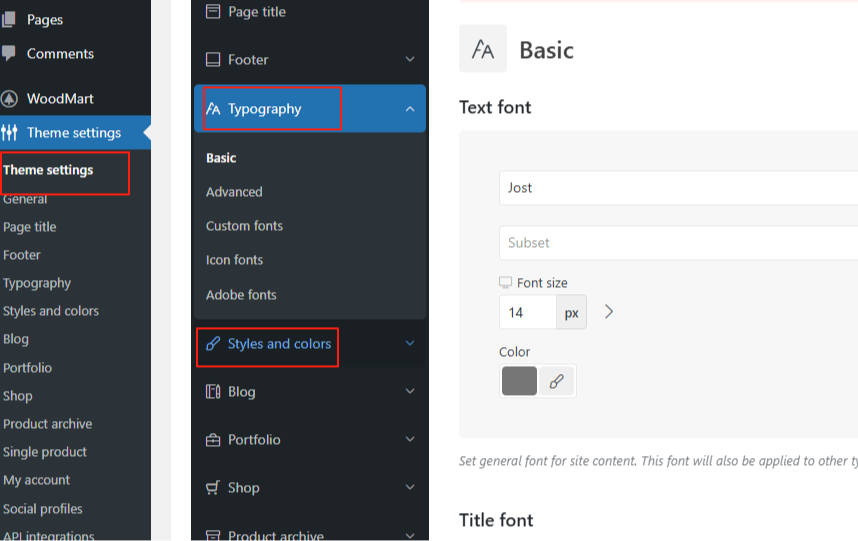
Task: Open Product archive in admin submenu
Action: point(48,424)
